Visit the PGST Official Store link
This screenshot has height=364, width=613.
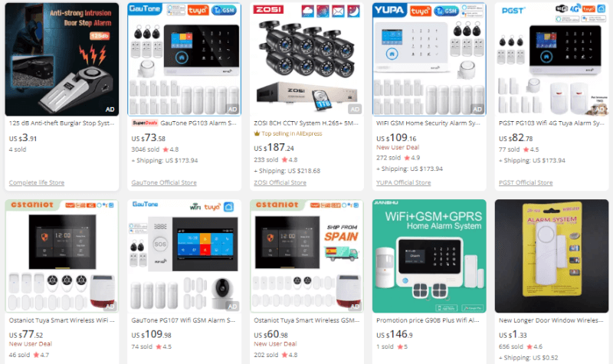[x=526, y=182]
